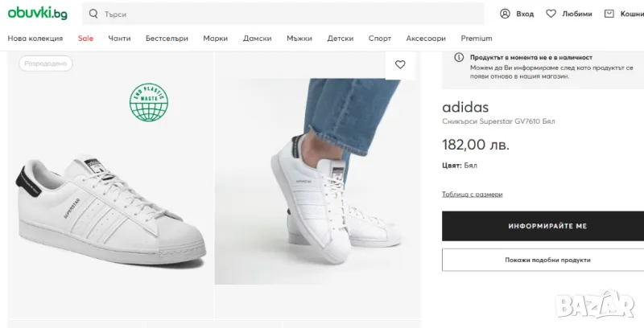Viewport: 644px width, 328px height.
Task: Open the Нова колекция menu
Action: coord(35,39)
